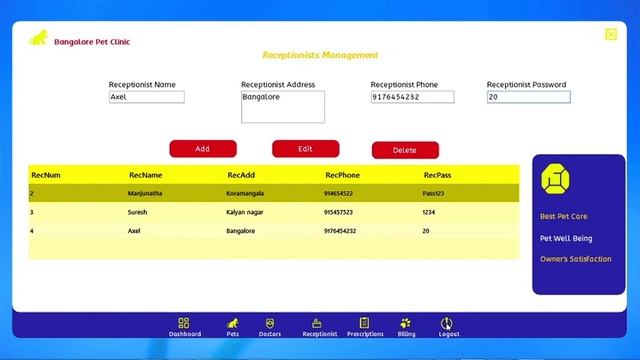Click Best Pet Care text
Image resolution: width=640 pixels, height=360 pixels.
(564, 216)
